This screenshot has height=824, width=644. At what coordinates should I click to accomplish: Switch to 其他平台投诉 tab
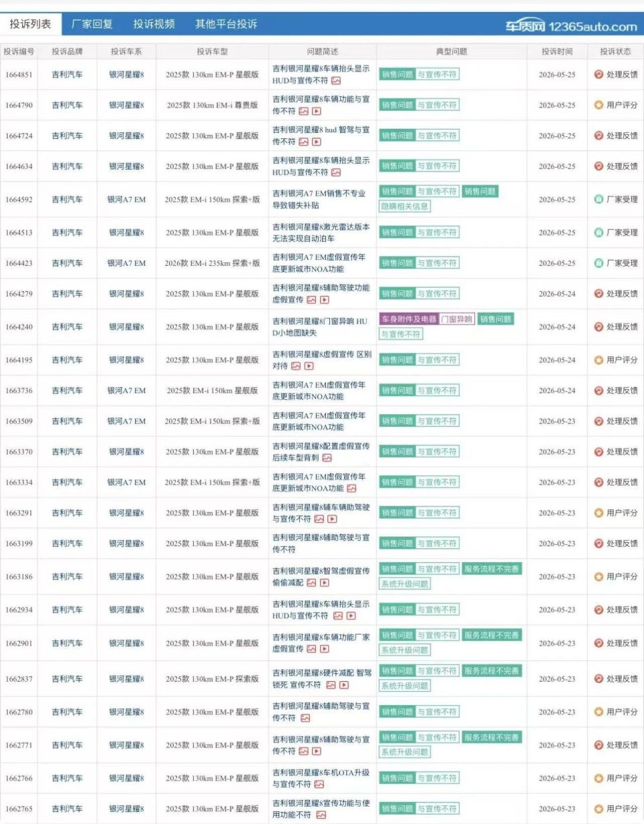tap(226, 24)
